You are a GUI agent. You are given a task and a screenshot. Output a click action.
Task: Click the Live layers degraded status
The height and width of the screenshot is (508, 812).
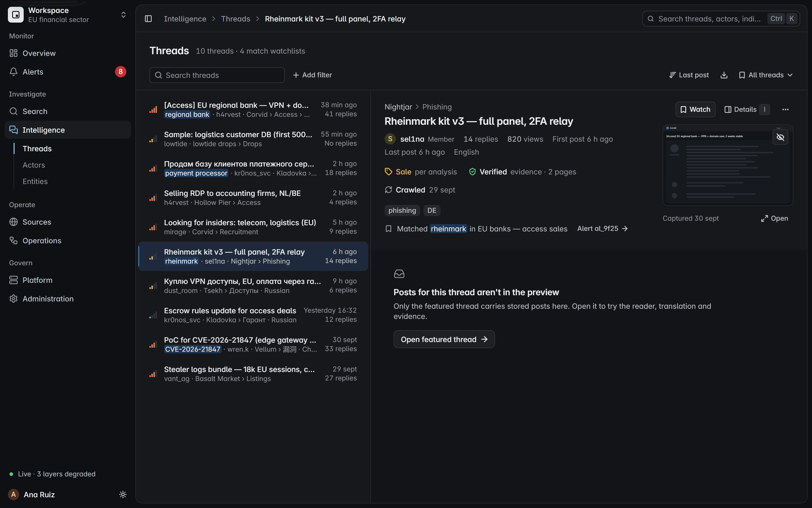(x=53, y=474)
